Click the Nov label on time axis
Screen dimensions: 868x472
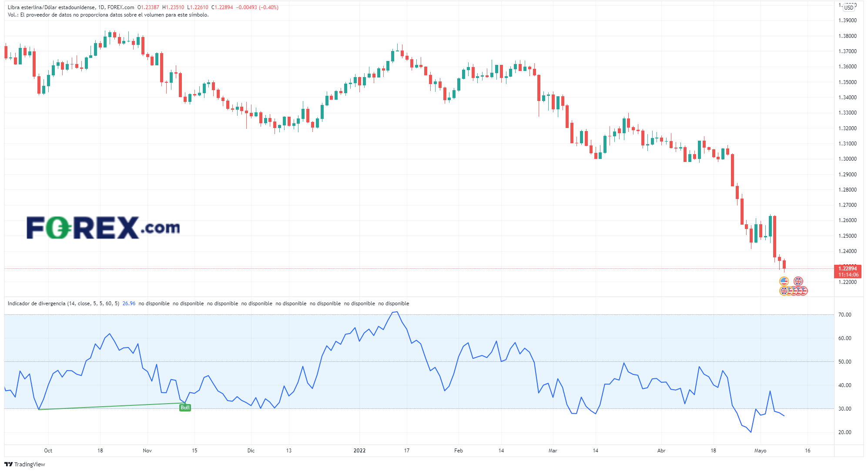(147, 451)
